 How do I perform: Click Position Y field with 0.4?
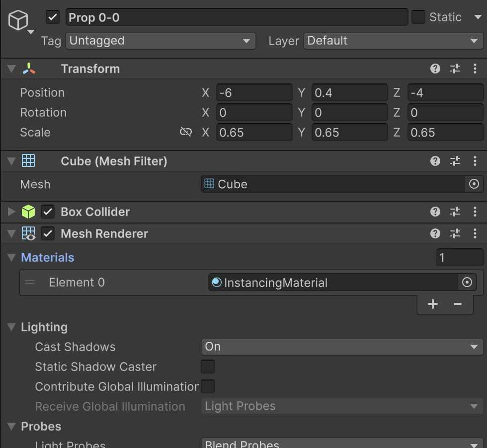pos(349,92)
